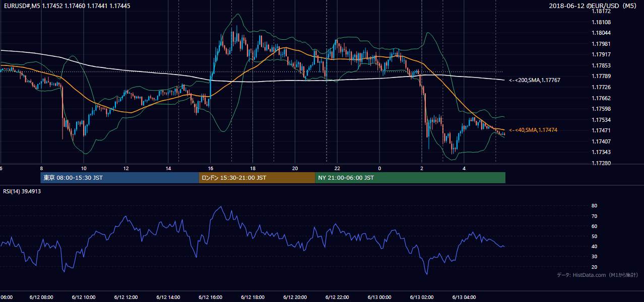Click the RSI(14) 39.4913 indicator label
This screenshot has height=302, width=644.
coord(22,191)
